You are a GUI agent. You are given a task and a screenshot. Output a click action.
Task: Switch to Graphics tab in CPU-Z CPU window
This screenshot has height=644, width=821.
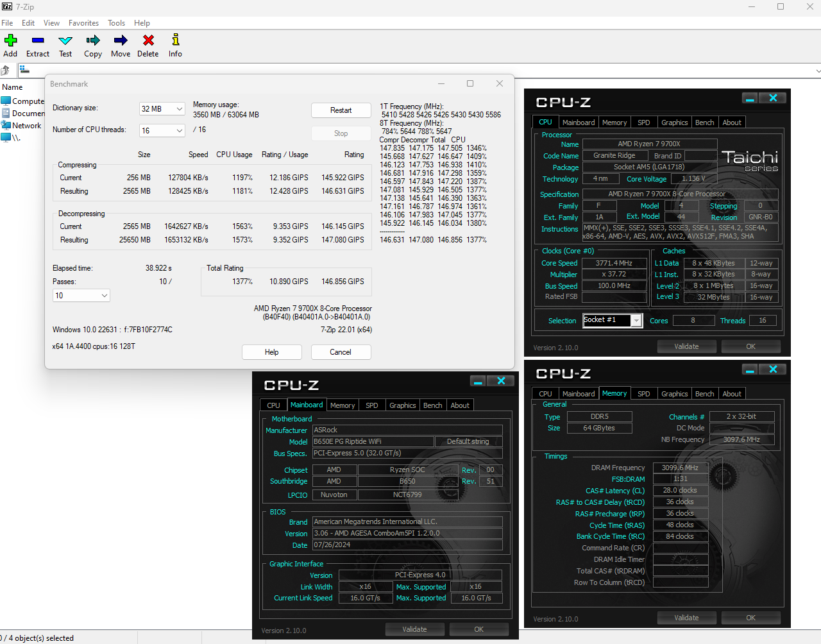[675, 123]
